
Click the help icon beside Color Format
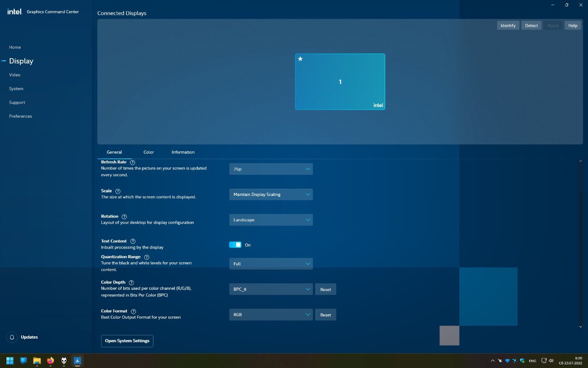[x=133, y=311]
